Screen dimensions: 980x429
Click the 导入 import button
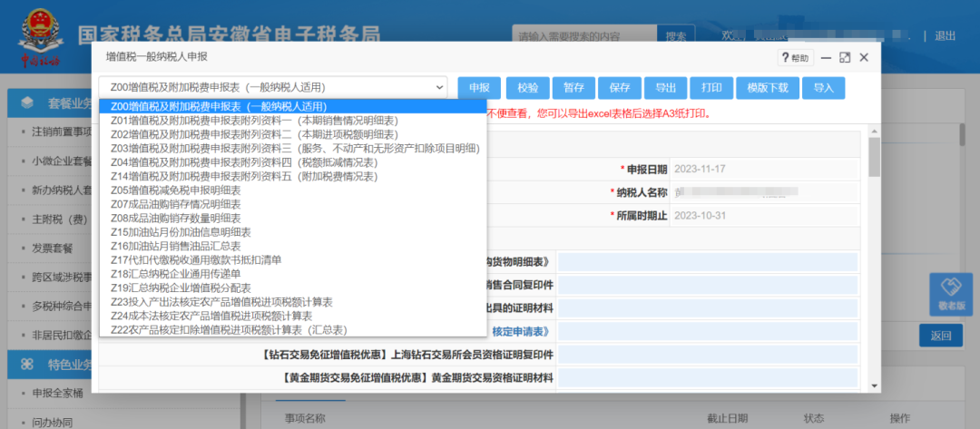pos(824,88)
